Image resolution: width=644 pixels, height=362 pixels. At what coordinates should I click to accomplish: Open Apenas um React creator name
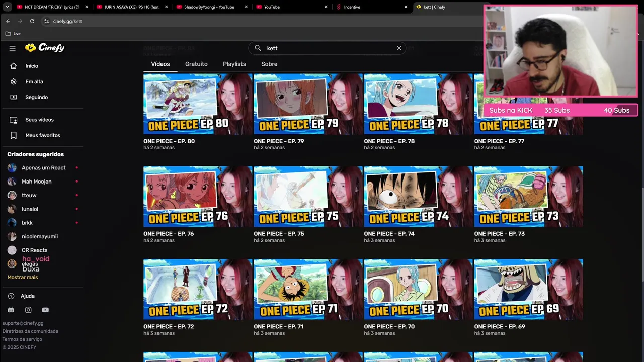click(x=44, y=168)
